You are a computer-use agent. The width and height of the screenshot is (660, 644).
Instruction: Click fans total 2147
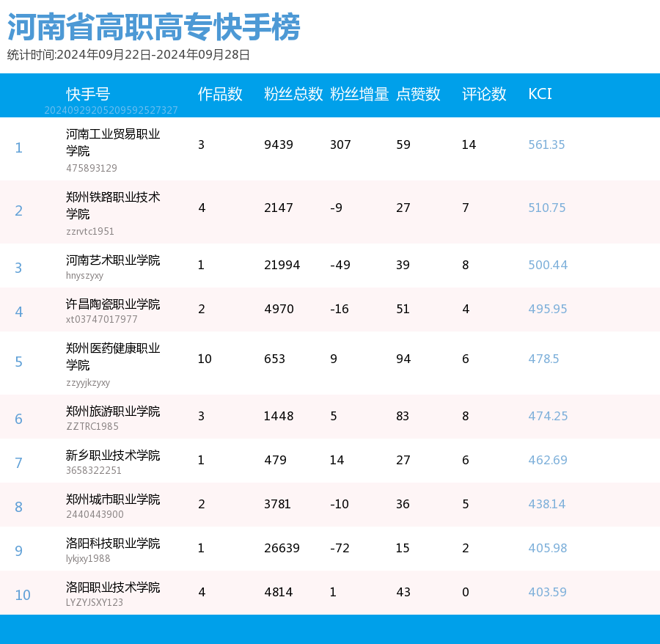click(x=279, y=208)
